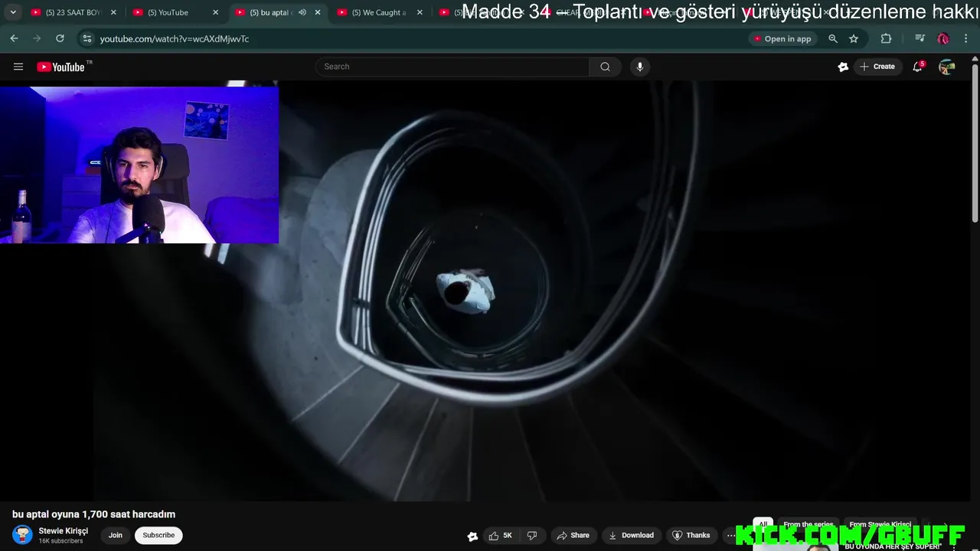Start voice search with the microphone icon
980x551 pixels.
[640, 67]
